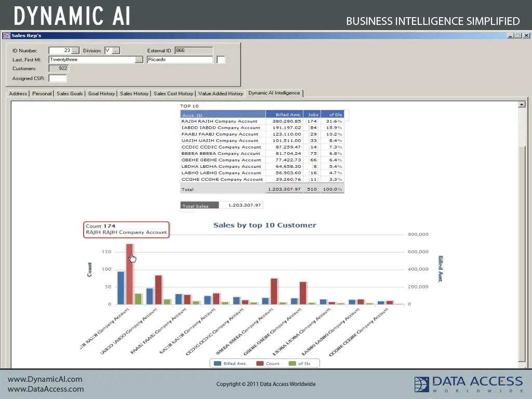
Task: Open the Division lookup button
Action: point(116,50)
